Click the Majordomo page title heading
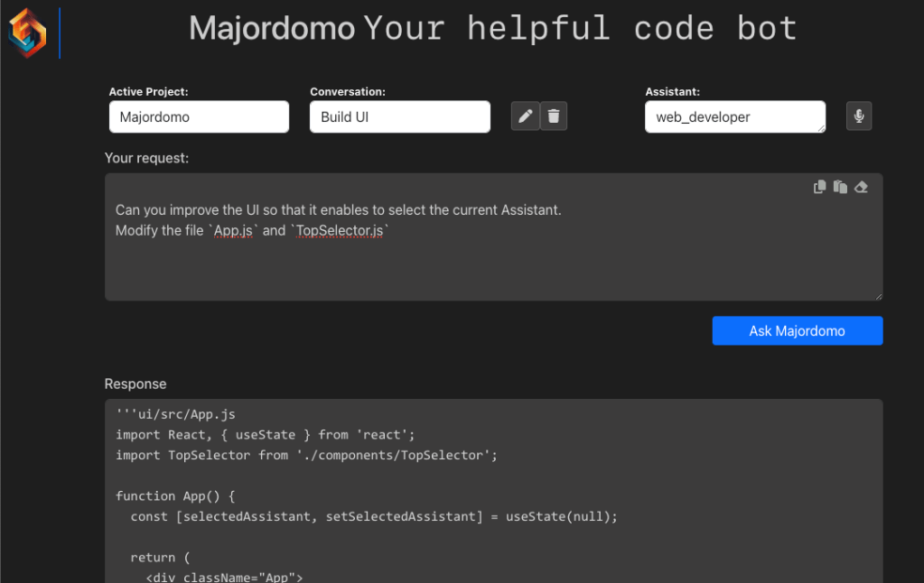Image resolution: width=924 pixels, height=583 pixels. click(271, 29)
